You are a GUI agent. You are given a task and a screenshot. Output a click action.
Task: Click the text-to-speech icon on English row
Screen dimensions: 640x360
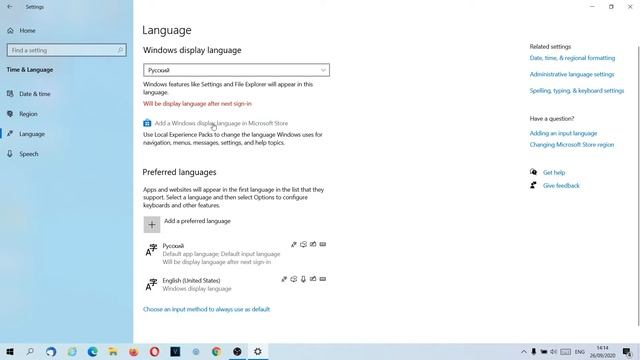[x=293, y=279]
